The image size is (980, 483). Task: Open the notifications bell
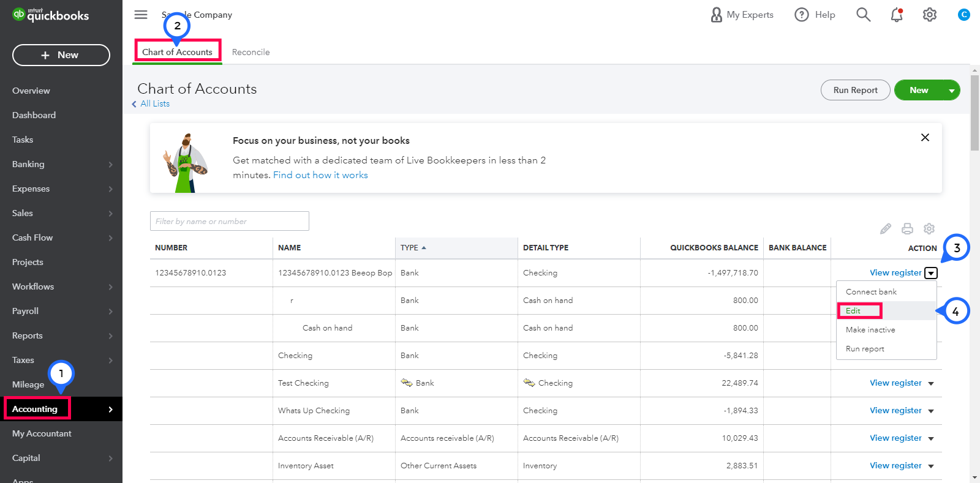tap(897, 15)
